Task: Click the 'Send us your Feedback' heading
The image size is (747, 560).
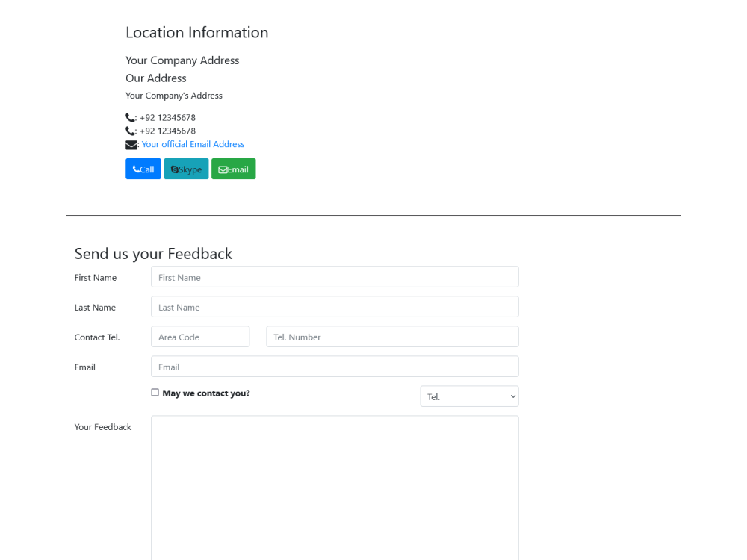Action: click(x=153, y=254)
